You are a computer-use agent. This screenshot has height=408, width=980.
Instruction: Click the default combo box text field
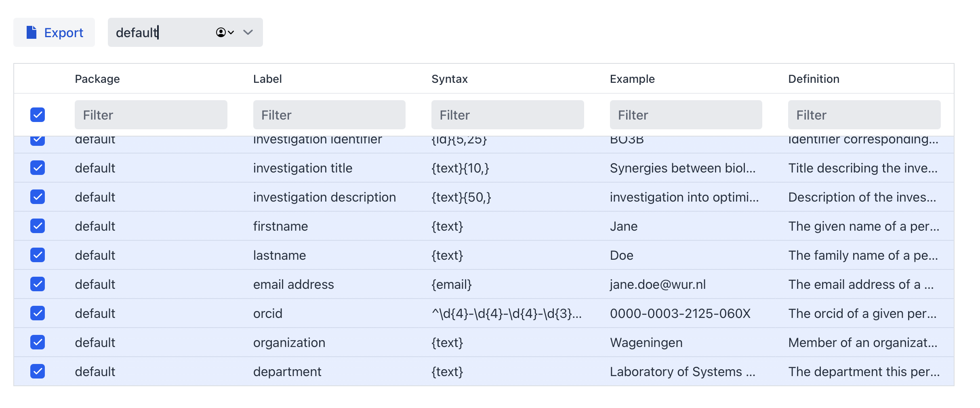tap(162, 32)
